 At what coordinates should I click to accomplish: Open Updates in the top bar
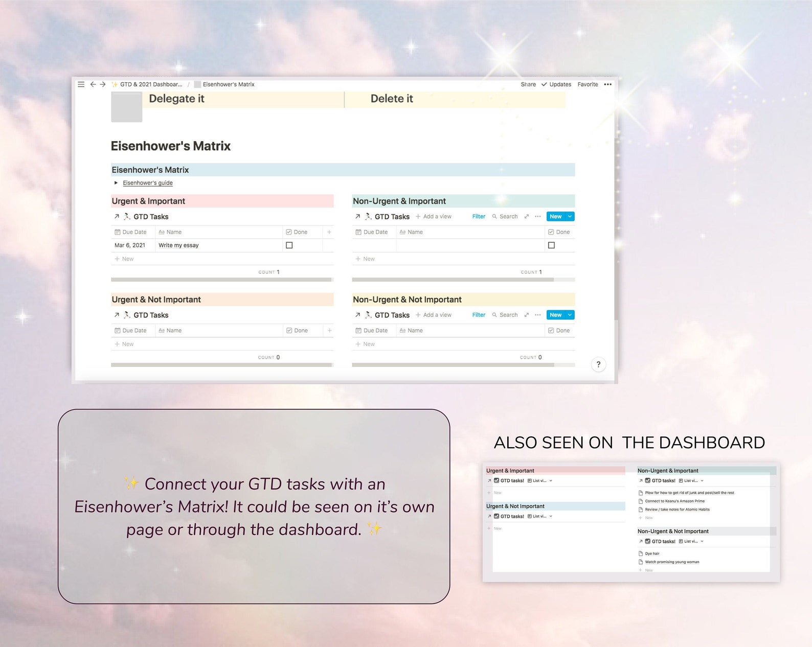(556, 84)
